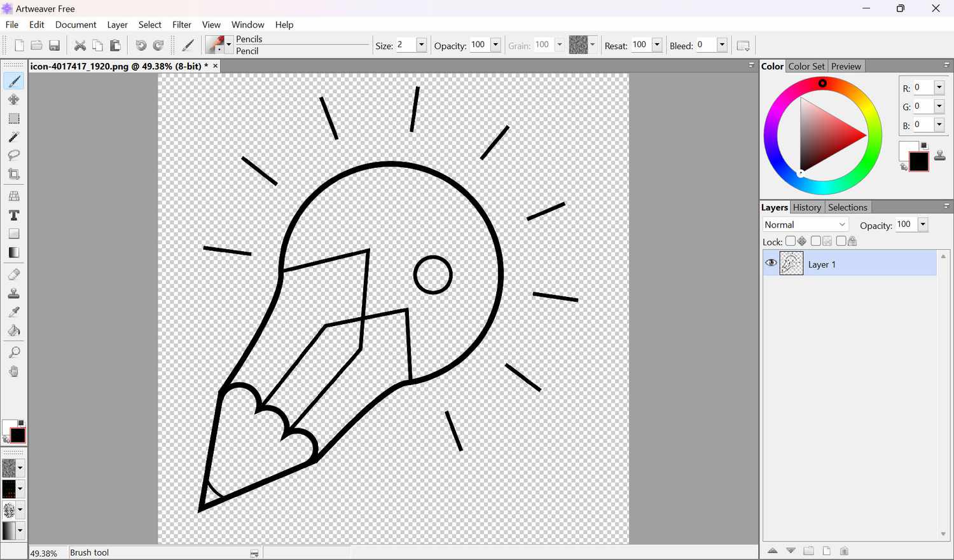Select the Magic wand tool
Image resolution: width=954 pixels, height=560 pixels.
pyautogui.click(x=14, y=137)
